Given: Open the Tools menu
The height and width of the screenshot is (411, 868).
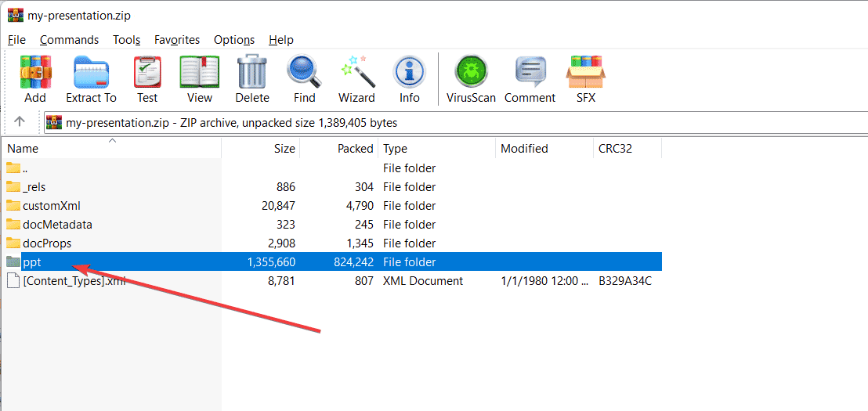Looking at the screenshot, I should pyautogui.click(x=127, y=40).
